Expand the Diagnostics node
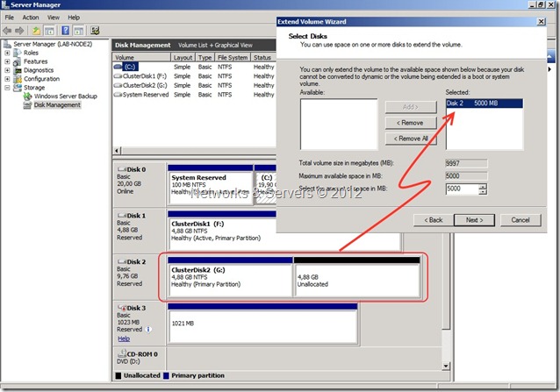Screen dimensions: 560x392 [x=7, y=70]
